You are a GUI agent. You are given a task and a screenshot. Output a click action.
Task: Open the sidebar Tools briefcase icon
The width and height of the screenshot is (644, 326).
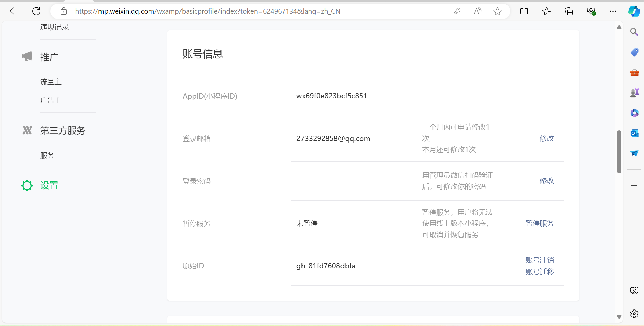click(634, 72)
